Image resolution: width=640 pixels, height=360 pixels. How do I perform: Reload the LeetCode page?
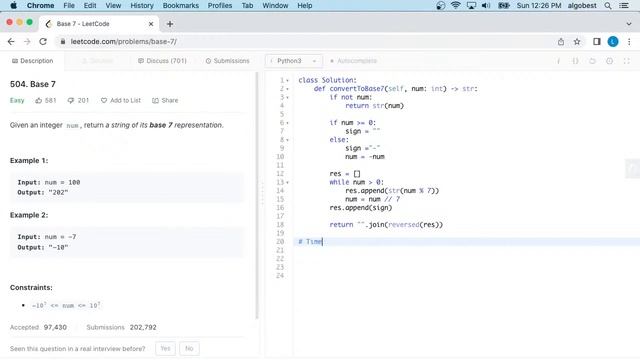[x=43, y=42]
